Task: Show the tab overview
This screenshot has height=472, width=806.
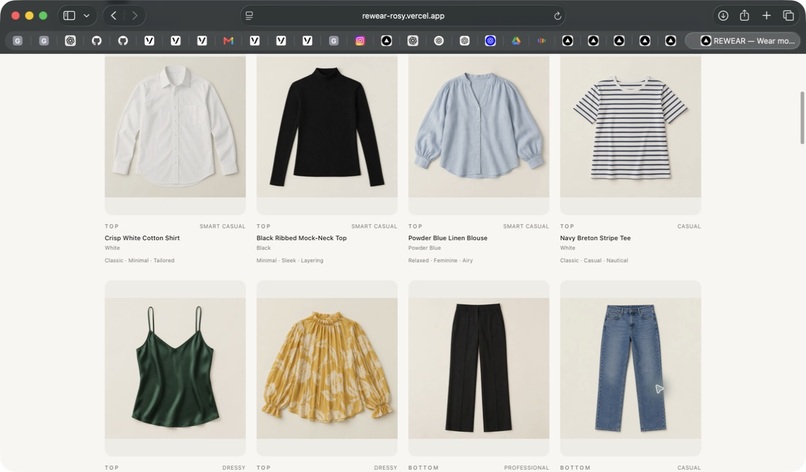Action: click(789, 15)
